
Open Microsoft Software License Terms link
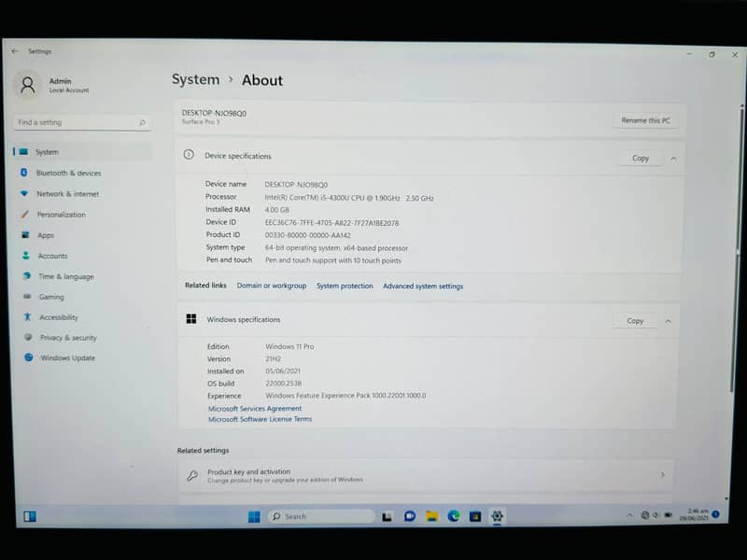[261, 419]
